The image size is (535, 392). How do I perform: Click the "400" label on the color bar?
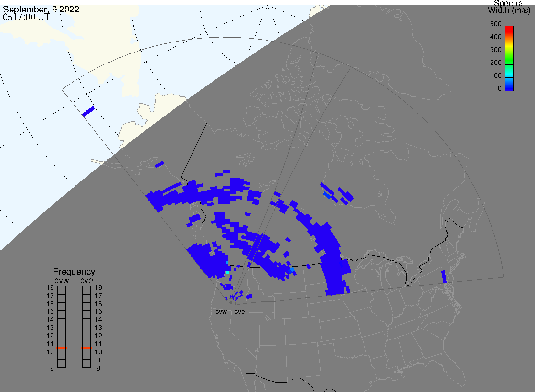click(x=495, y=37)
